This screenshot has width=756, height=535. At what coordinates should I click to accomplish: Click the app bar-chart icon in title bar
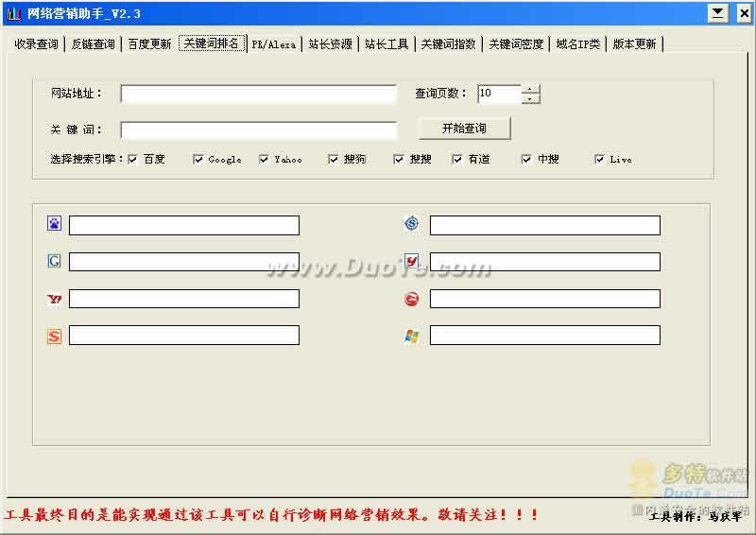point(14,13)
